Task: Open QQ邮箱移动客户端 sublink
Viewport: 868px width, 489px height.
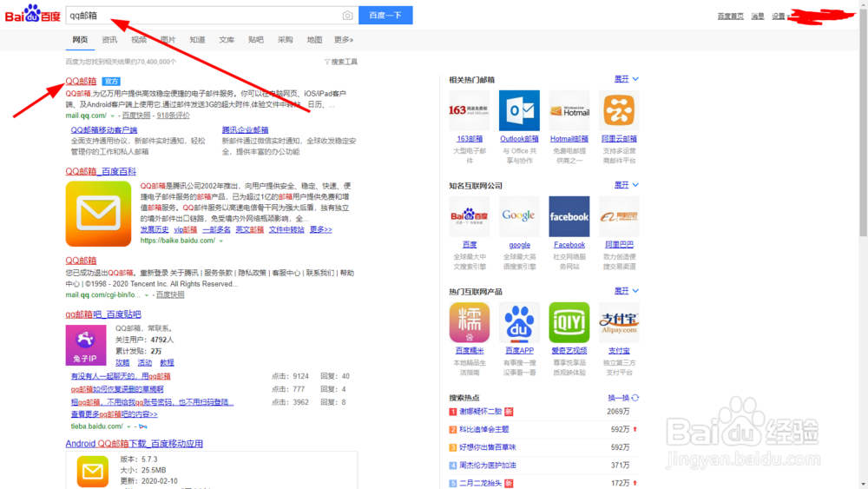Action: coord(104,130)
